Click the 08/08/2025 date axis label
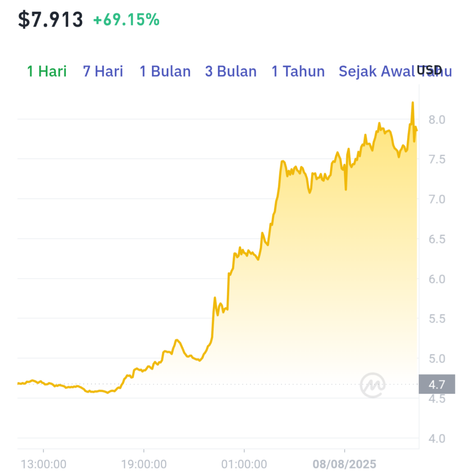Image resolution: width=473 pixels, height=476 pixels. point(344,464)
